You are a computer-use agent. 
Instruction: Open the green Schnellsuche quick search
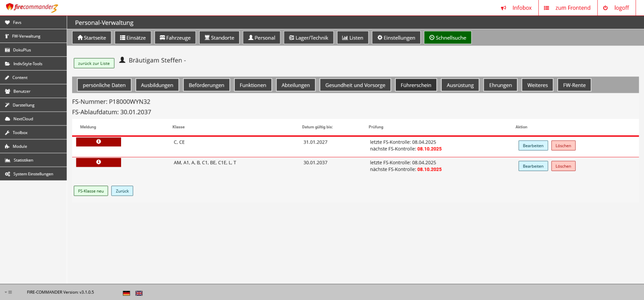tap(448, 38)
